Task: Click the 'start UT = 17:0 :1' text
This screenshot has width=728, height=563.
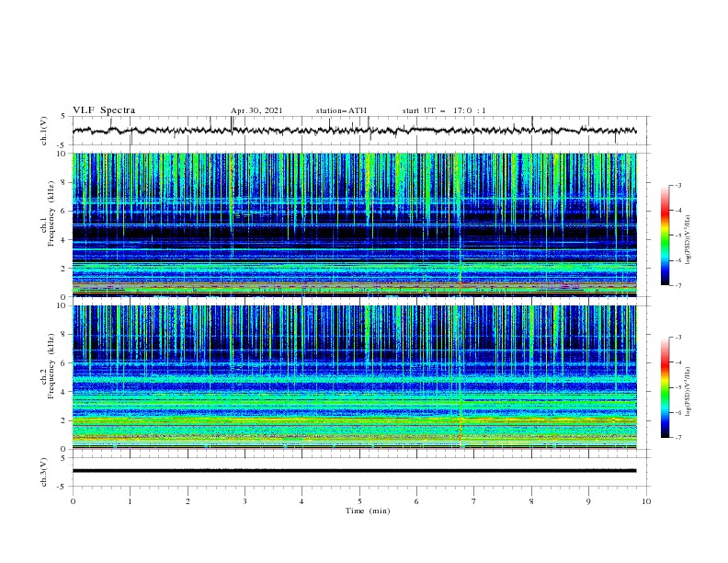Action: point(444,110)
